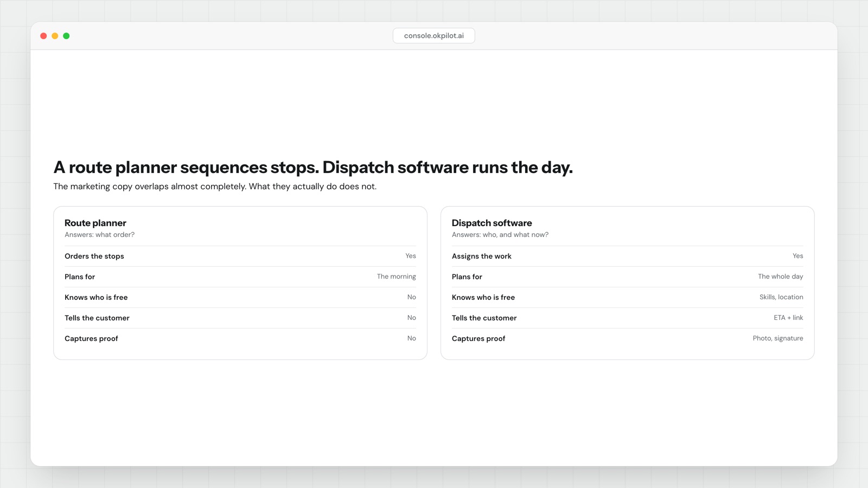Click the 'Dispatch software' card title
Viewport: 868px width, 488px height.
coord(492,223)
